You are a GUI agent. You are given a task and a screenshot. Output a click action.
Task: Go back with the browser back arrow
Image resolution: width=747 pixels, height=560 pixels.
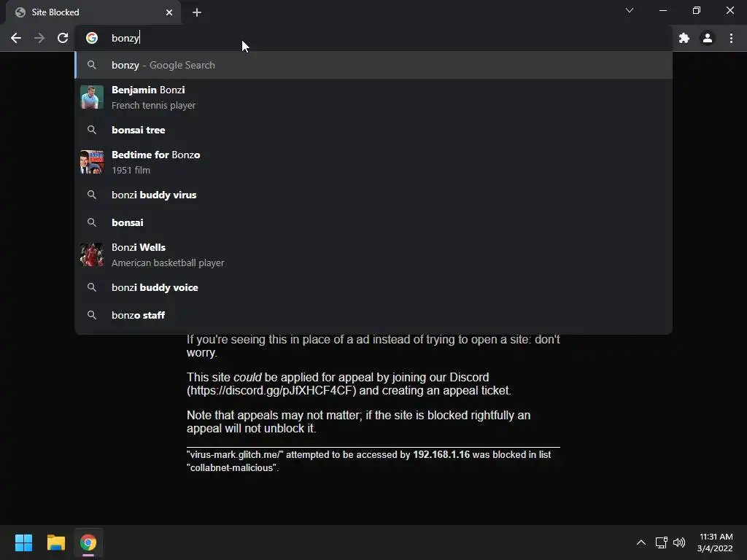(x=16, y=38)
